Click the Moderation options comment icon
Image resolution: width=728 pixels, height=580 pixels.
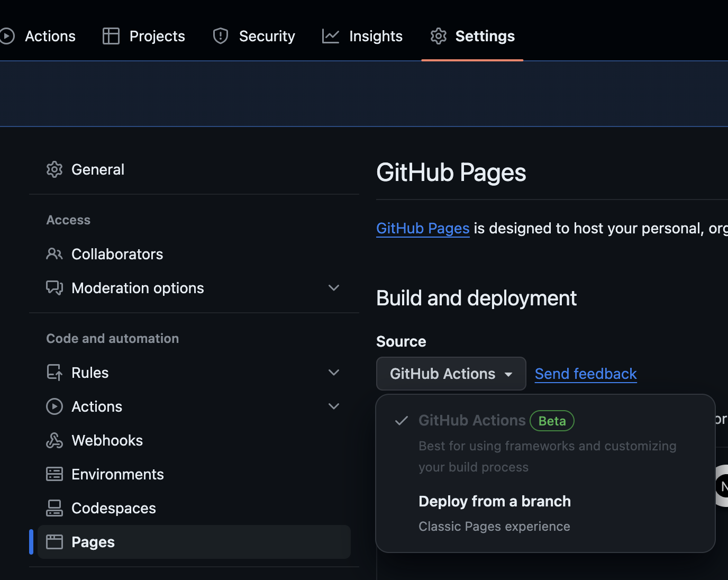click(54, 288)
